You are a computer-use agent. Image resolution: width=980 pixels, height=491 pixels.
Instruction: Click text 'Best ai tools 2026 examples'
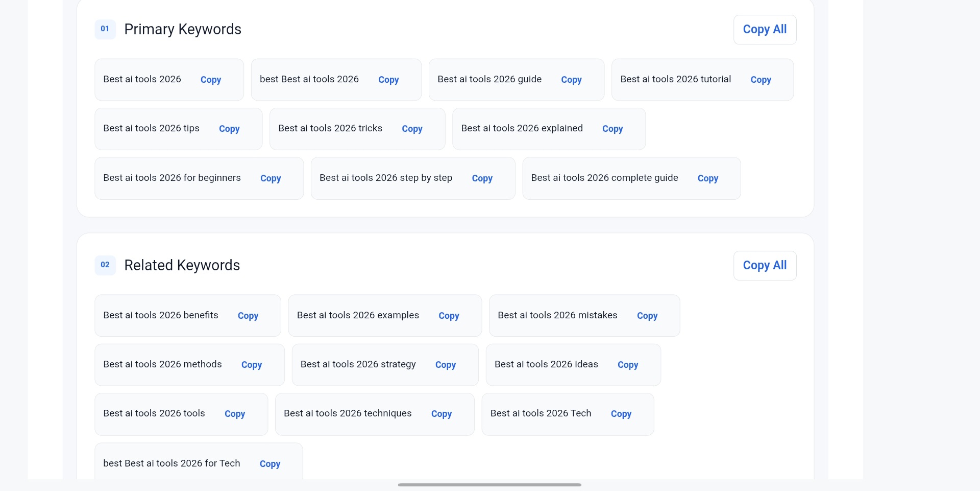click(358, 315)
